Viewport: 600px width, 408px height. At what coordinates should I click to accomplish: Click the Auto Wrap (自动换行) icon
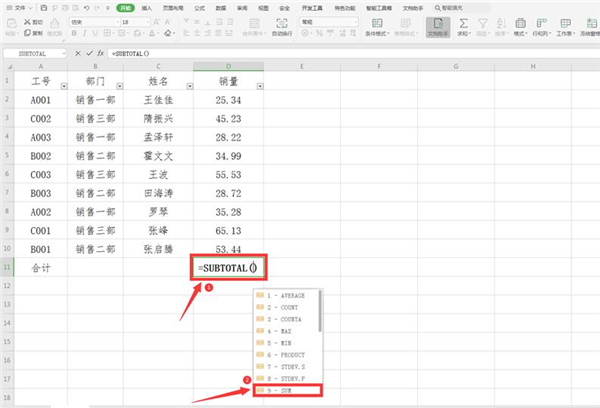pyautogui.click(x=282, y=23)
